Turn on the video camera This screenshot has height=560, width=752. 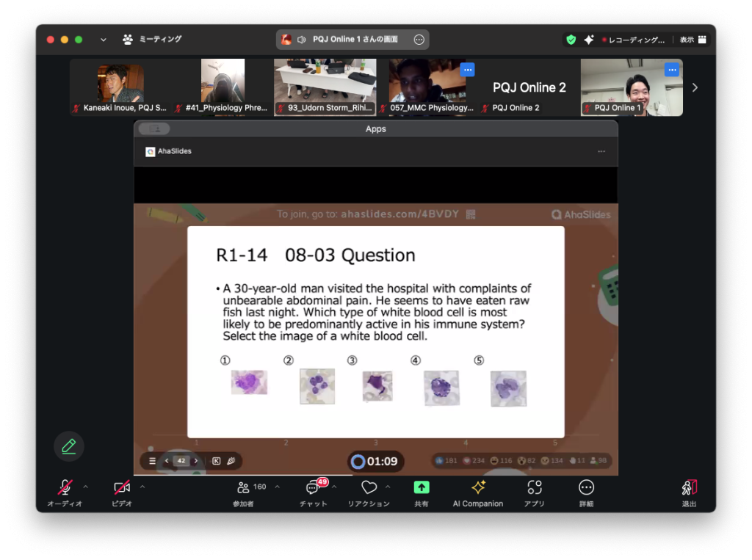coord(122,487)
